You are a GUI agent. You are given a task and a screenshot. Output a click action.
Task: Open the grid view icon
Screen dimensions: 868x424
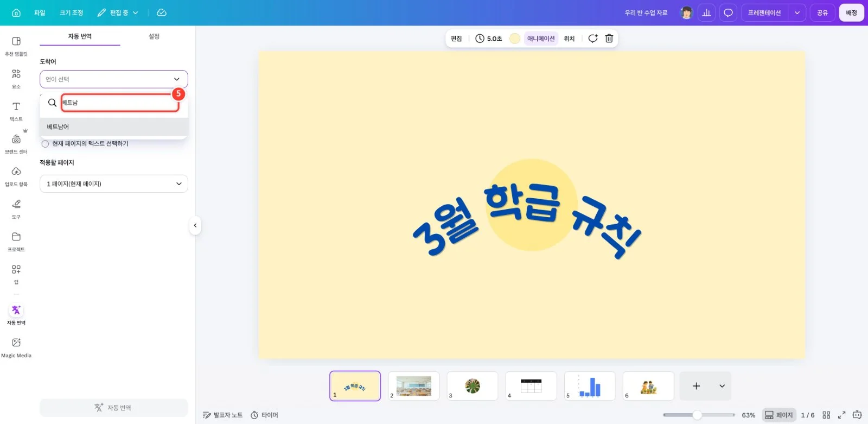(x=826, y=415)
